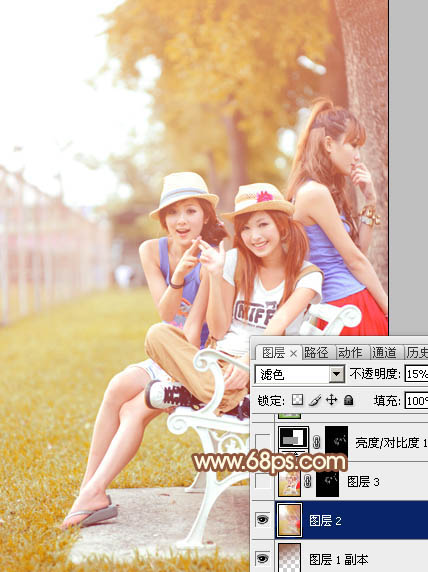
Task: Switch to the 路径 tab
Action: point(316,353)
